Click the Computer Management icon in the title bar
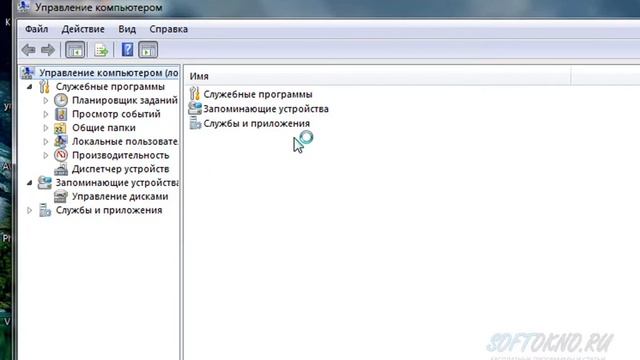 pos(24,6)
